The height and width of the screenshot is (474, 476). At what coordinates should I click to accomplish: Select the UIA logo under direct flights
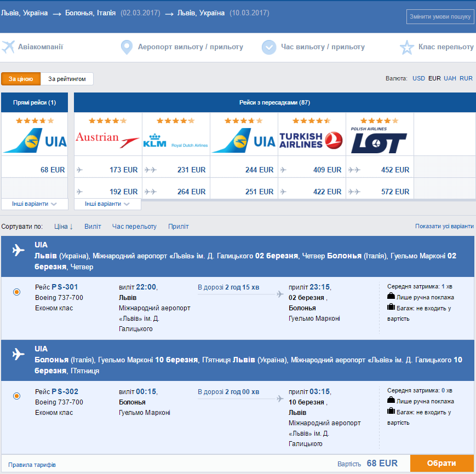tap(35, 140)
